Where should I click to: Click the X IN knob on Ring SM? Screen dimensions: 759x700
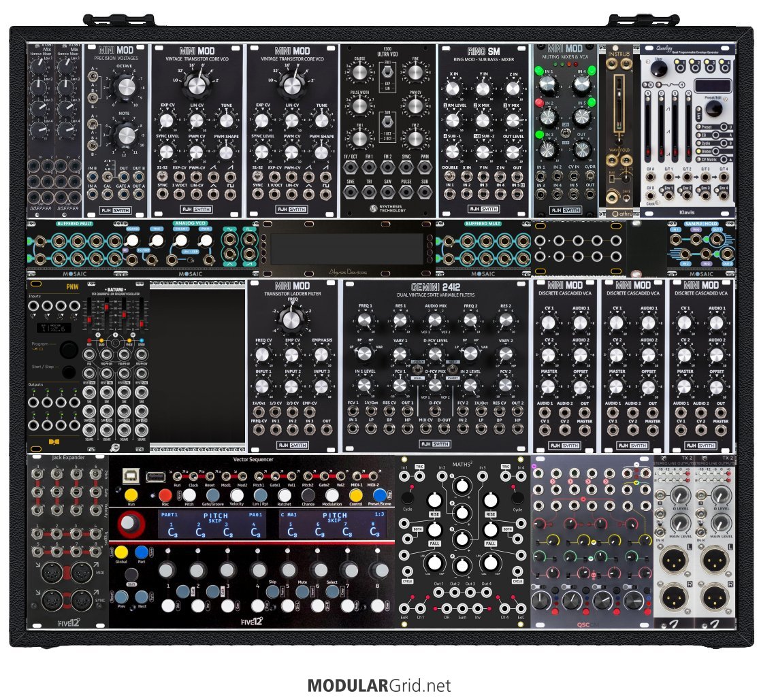coord(452,88)
